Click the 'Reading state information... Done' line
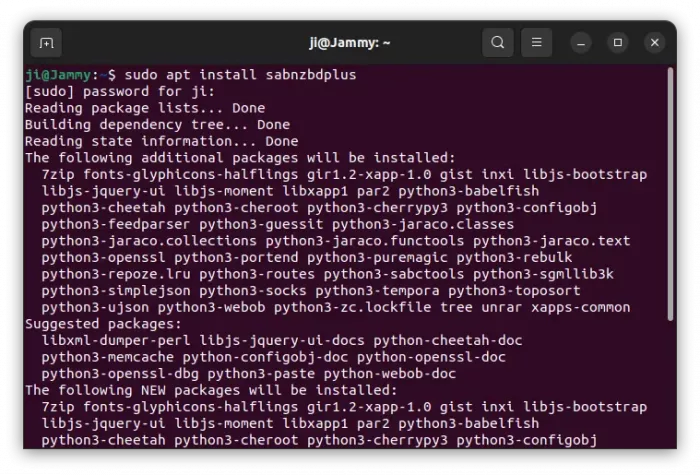 pos(161,141)
